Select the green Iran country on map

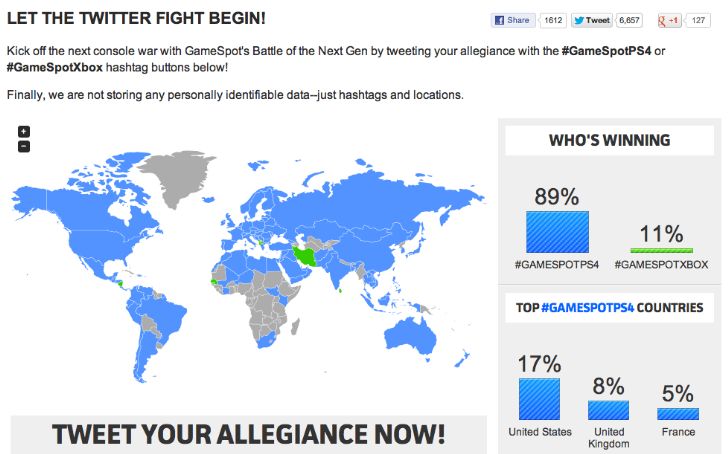(305, 257)
